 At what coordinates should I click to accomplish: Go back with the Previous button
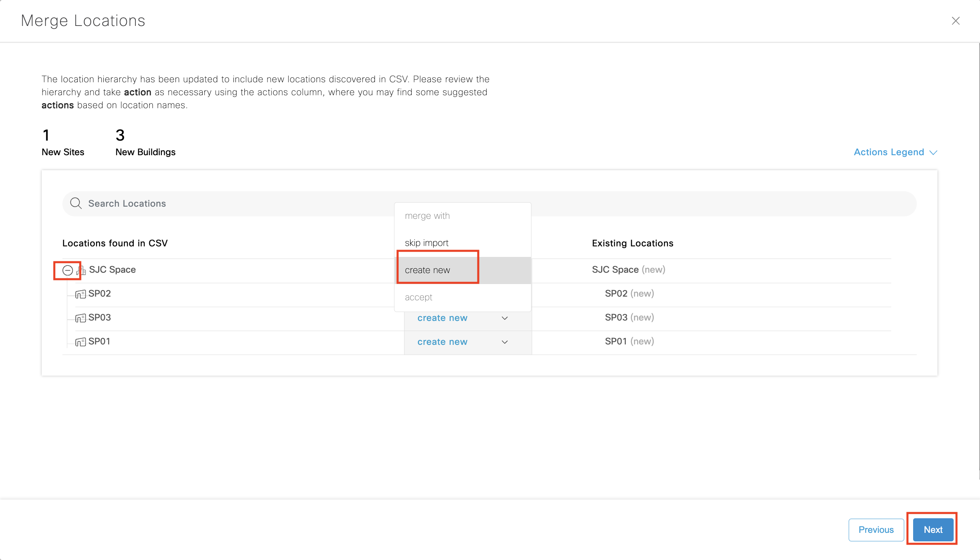click(x=876, y=530)
